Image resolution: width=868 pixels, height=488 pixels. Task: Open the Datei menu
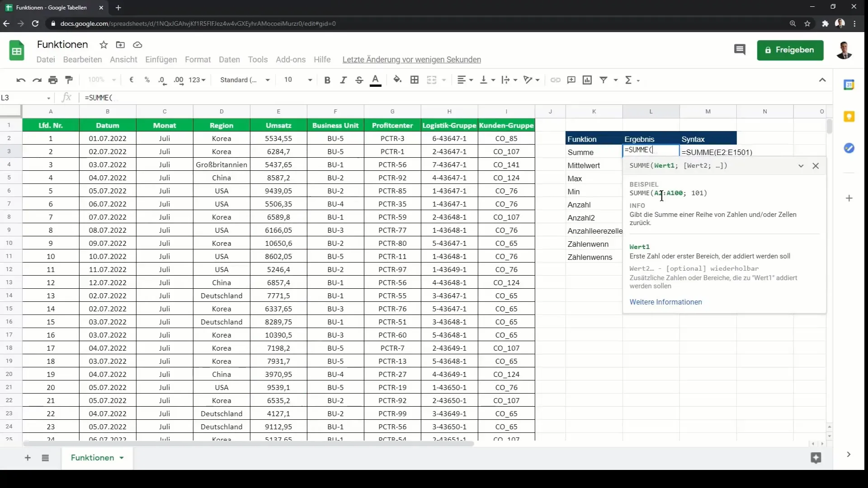point(46,60)
